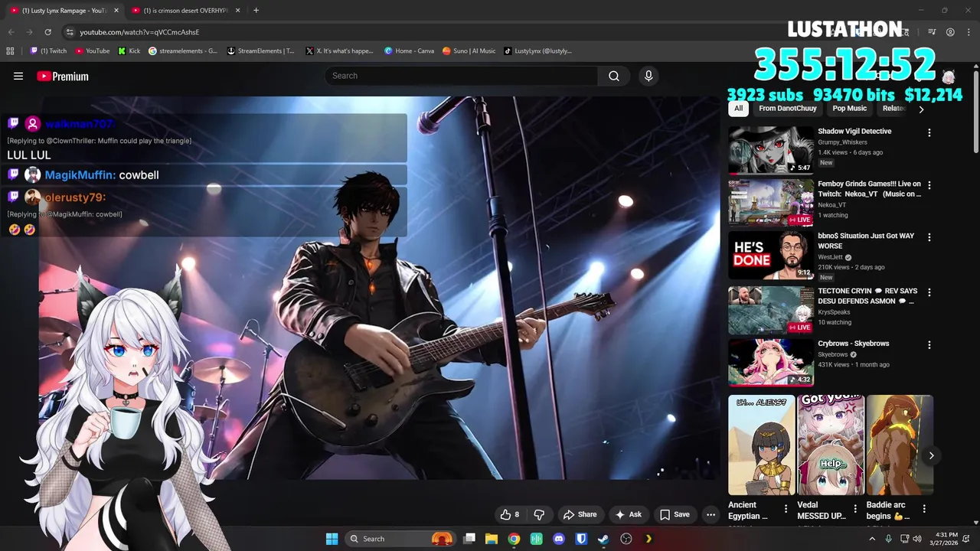Select the browser address bar URL

coord(139,32)
